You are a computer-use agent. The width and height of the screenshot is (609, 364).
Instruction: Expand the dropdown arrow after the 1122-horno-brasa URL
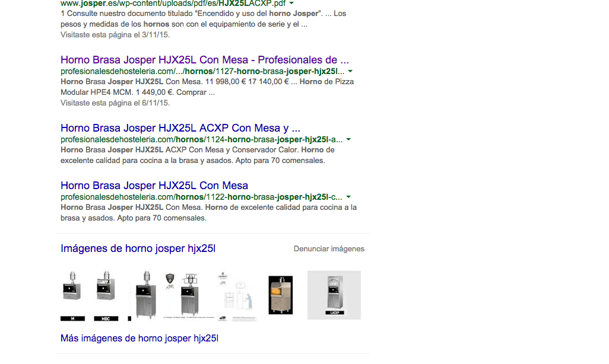click(348, 197)
